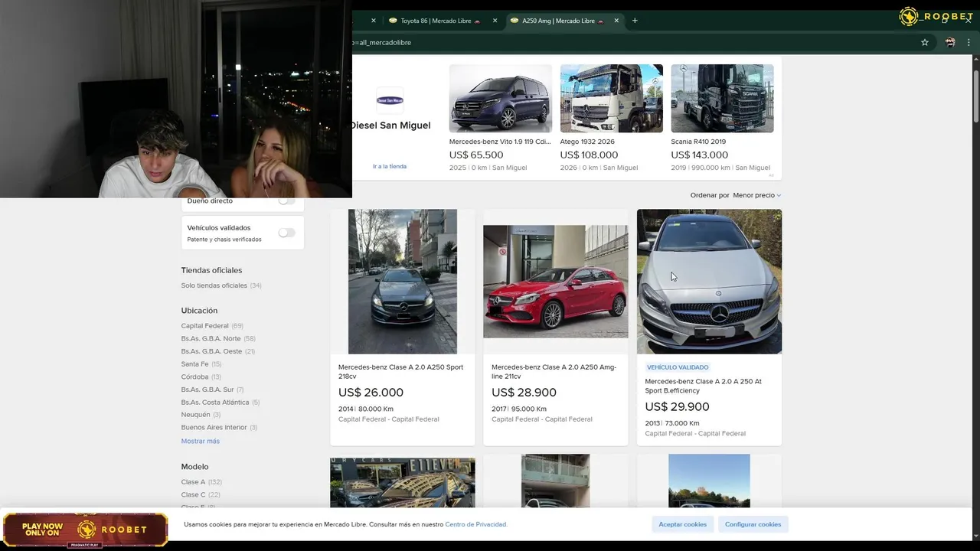The image size is (980, 551).
Task: Click the US$ 65.500 Vito price
Action: 476,155
